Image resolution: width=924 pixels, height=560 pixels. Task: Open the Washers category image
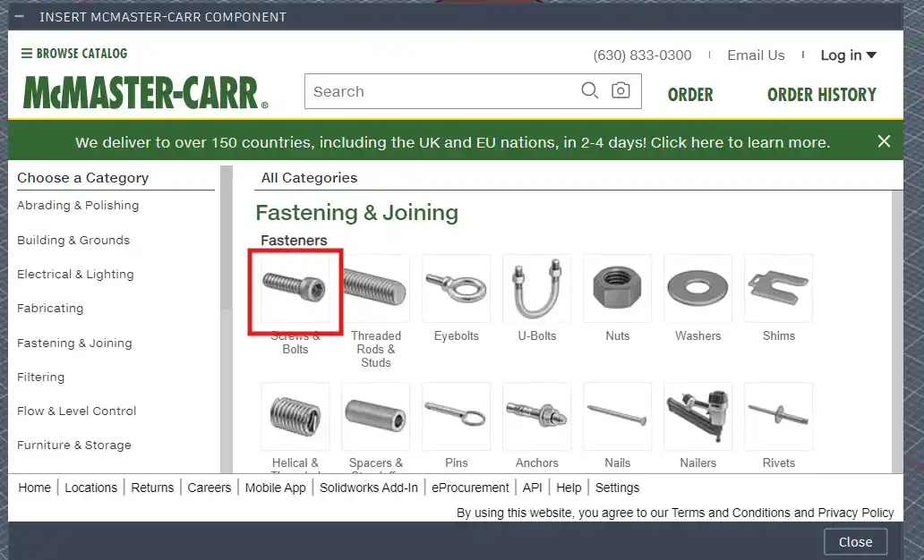(697, 289)
